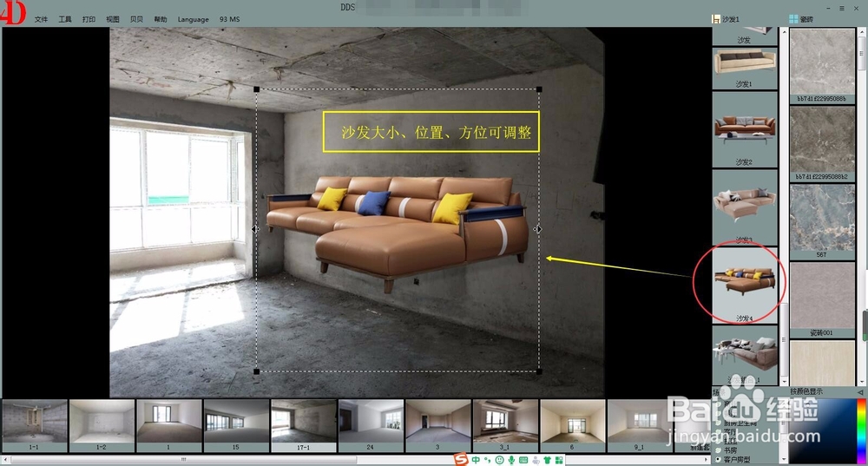868x466 pixels.
Task: Click the user account icon in IME bar
Action: [536, 460]
